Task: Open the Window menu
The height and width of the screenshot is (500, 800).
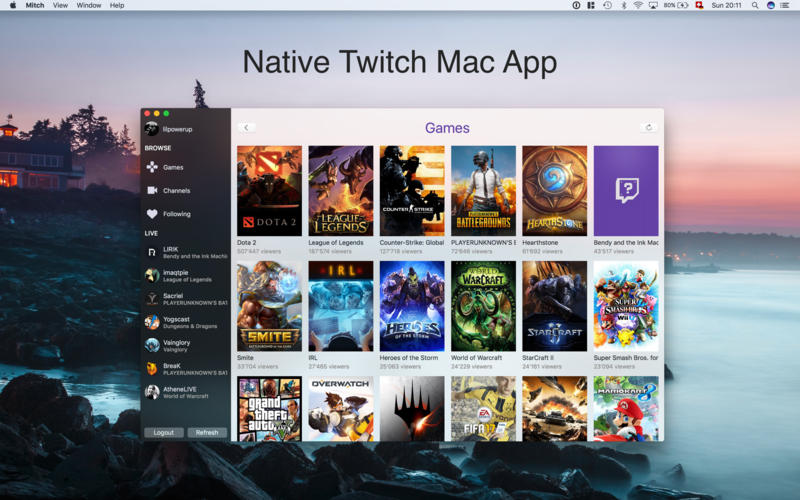Action: [88, 5]
